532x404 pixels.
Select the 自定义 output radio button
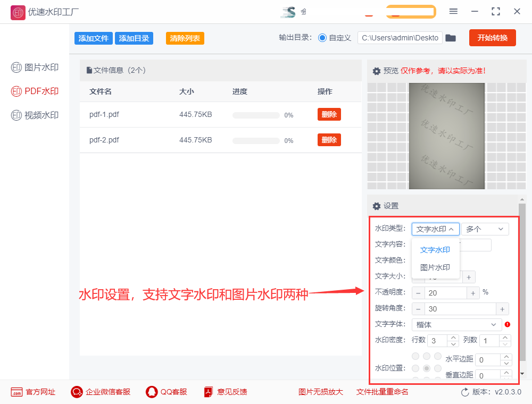click(322, 38)
